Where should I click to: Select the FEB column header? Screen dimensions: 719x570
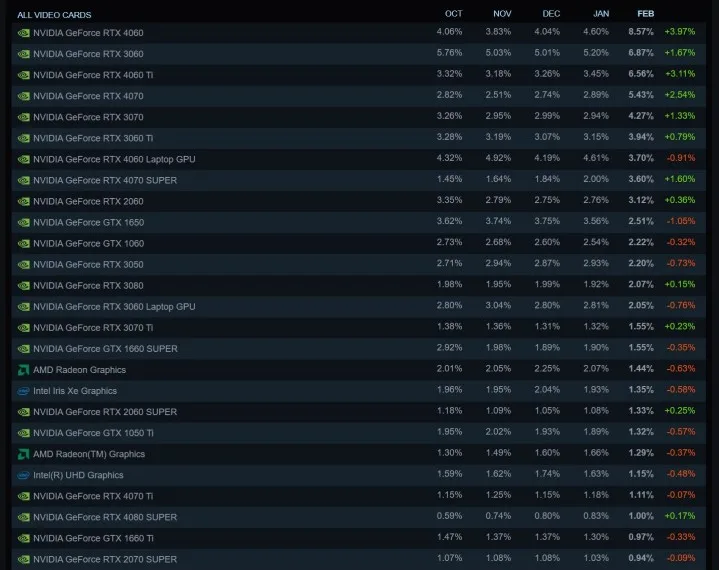[647, 14]
